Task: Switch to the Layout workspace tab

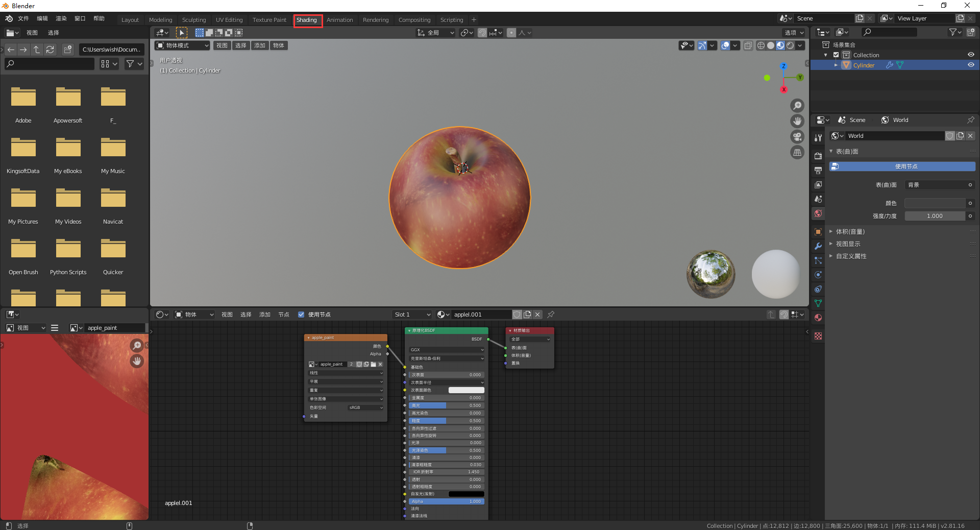Action: [130, 20]
